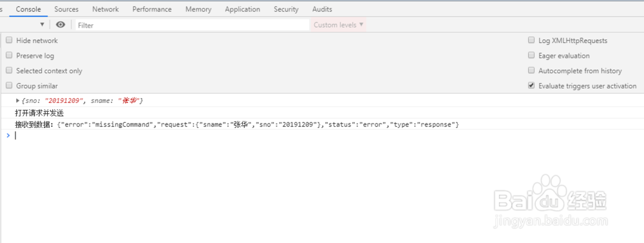Enable Selected context only checkbox
Viewport: 644px width, 243px height.
9,71
